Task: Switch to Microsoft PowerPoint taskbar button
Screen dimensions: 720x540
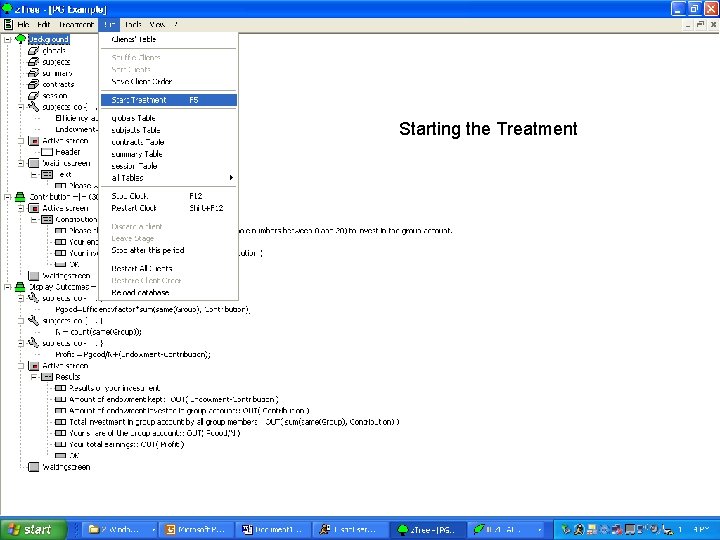Action: [197, 530]
